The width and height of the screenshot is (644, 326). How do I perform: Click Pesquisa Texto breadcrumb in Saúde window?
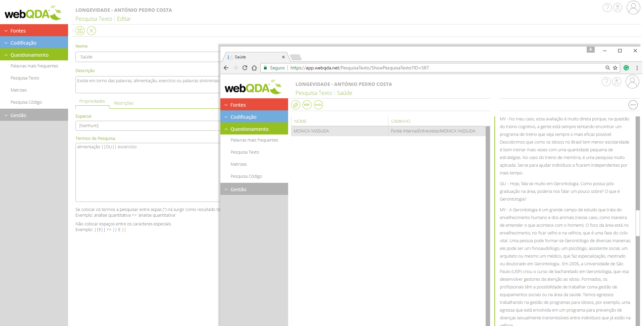point(314,93)
